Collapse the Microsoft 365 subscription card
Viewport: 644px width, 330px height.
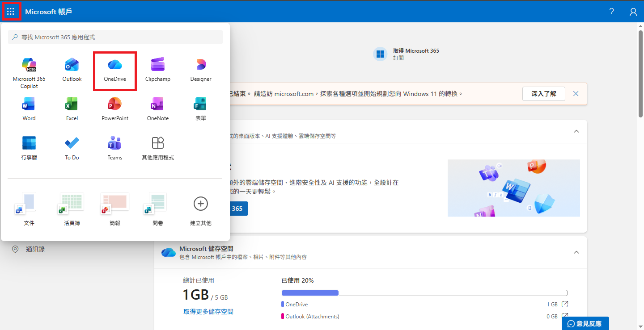point(576,131)
